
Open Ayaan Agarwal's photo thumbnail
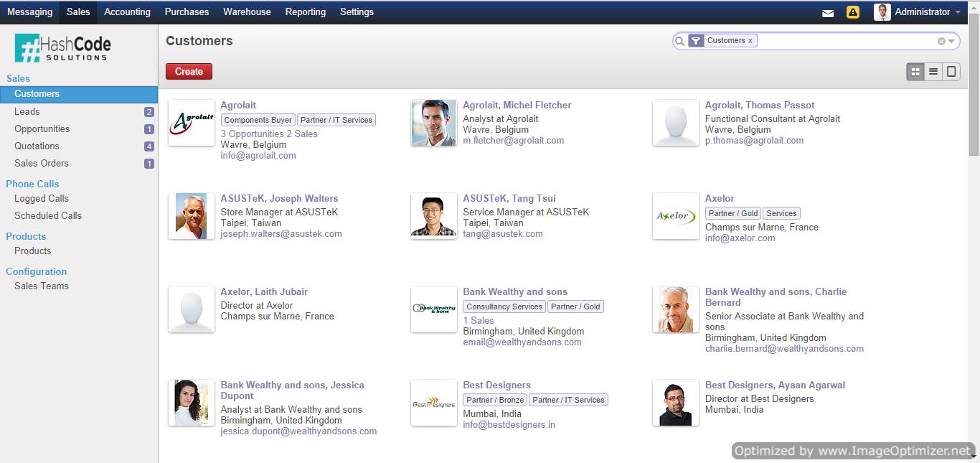[676, 403]
